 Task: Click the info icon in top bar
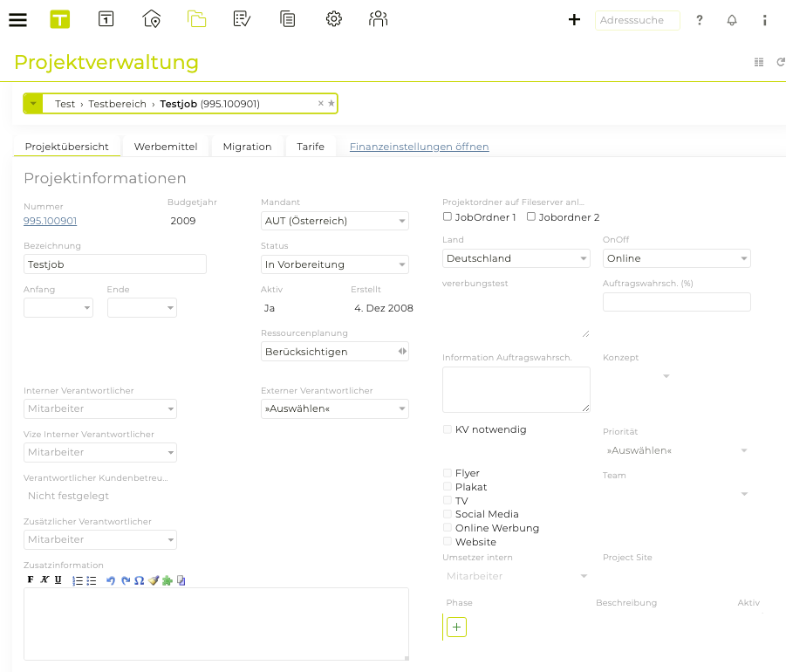(x=764, y=20)
